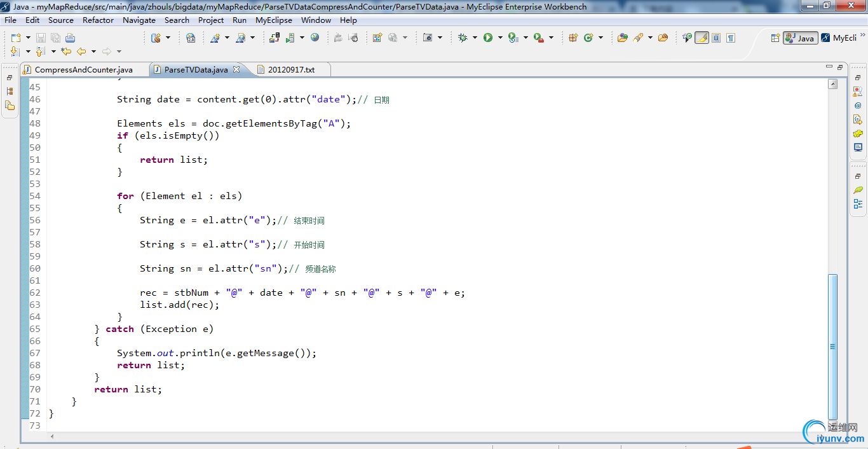Open the Refactor menu
This screenshot has width=868, height=449.
click(98, 20)
